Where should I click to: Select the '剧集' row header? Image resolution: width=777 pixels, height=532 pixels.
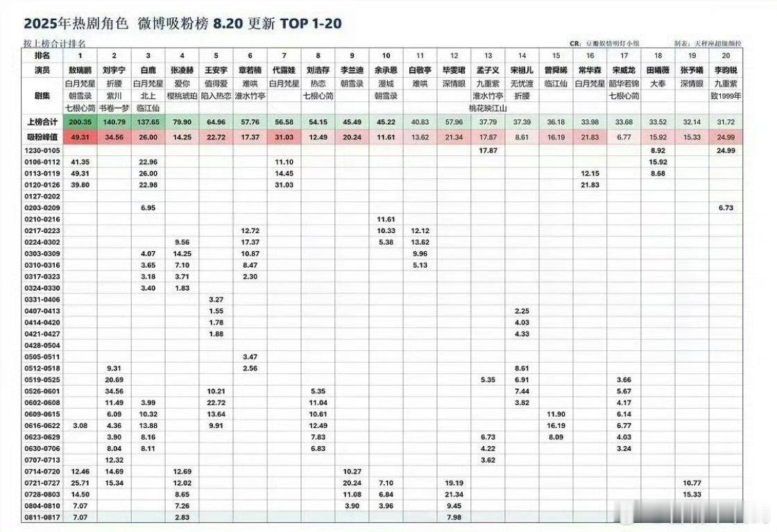[42, 96]
